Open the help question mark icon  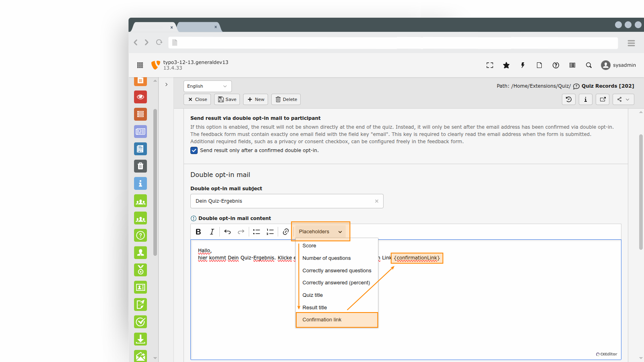[556, 65]
